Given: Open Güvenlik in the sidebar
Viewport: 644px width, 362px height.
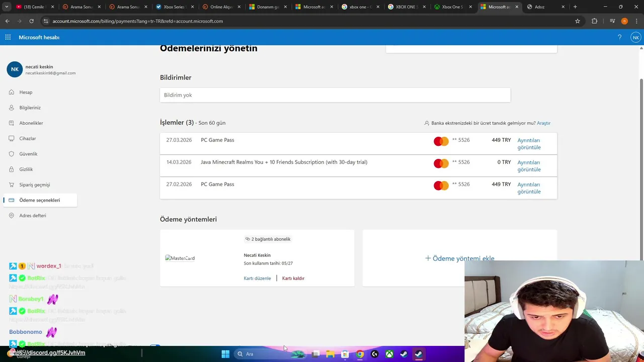Looking at the screenshot, I should click(28, 154).
